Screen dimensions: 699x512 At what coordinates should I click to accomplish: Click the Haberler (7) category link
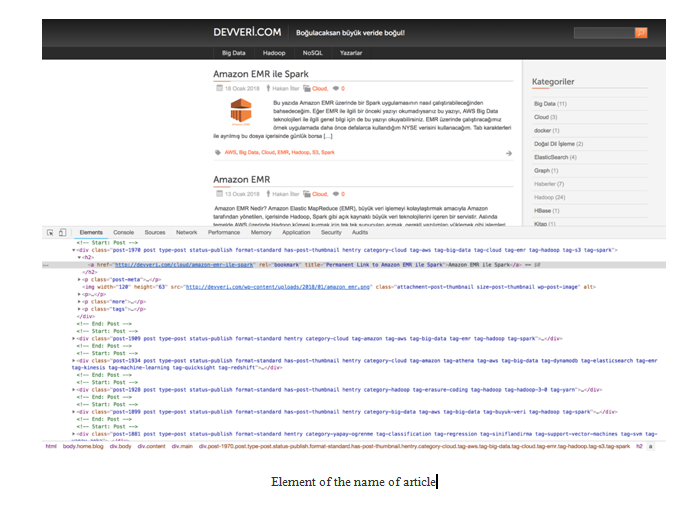[x=549, y=184]
